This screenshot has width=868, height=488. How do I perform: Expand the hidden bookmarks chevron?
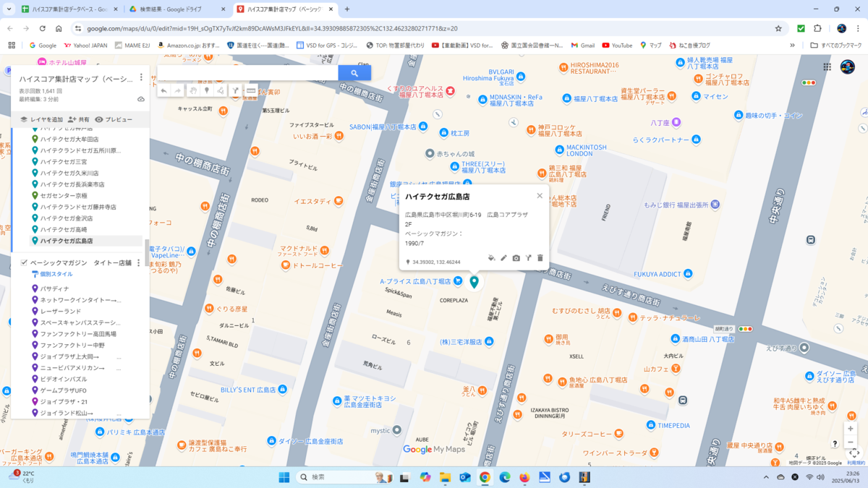[x=792, y=45]
